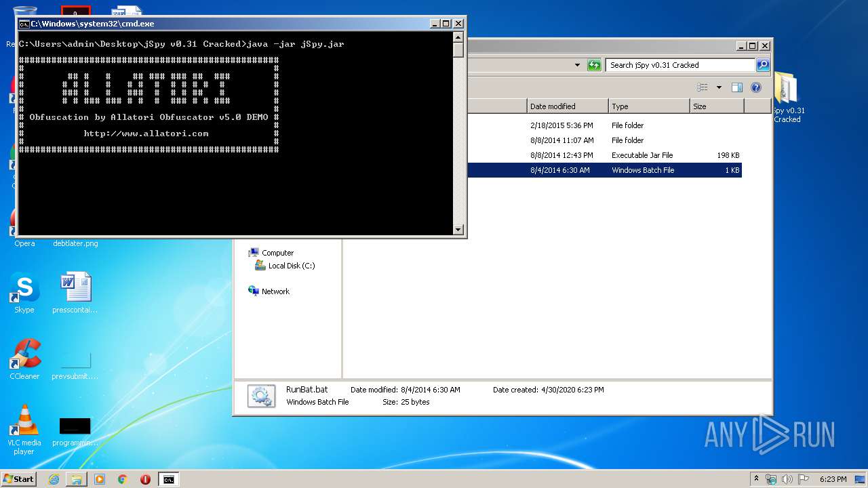Select the row dated 8/8/2014 11:07 AM
The width and height of the screenshot is (868, 488).
coord(542,140)
